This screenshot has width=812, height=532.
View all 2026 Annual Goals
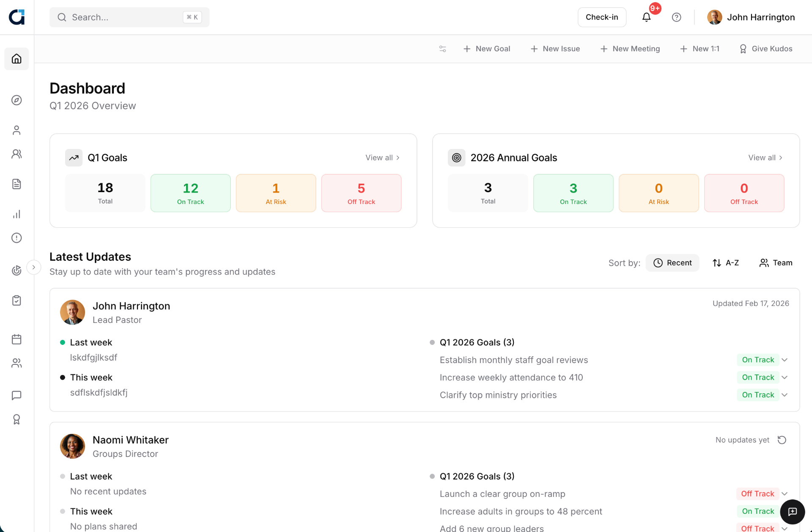[x=765, y=157]
